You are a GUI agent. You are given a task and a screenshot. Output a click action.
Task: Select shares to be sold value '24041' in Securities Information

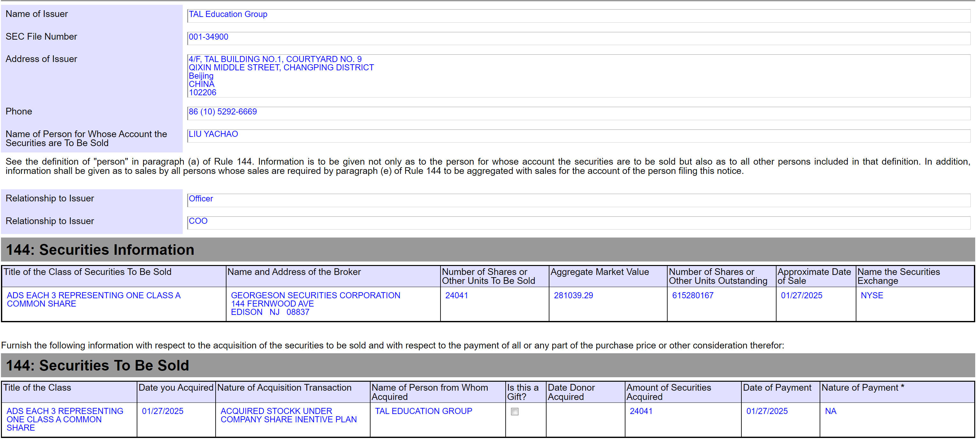tap(456, 295)
